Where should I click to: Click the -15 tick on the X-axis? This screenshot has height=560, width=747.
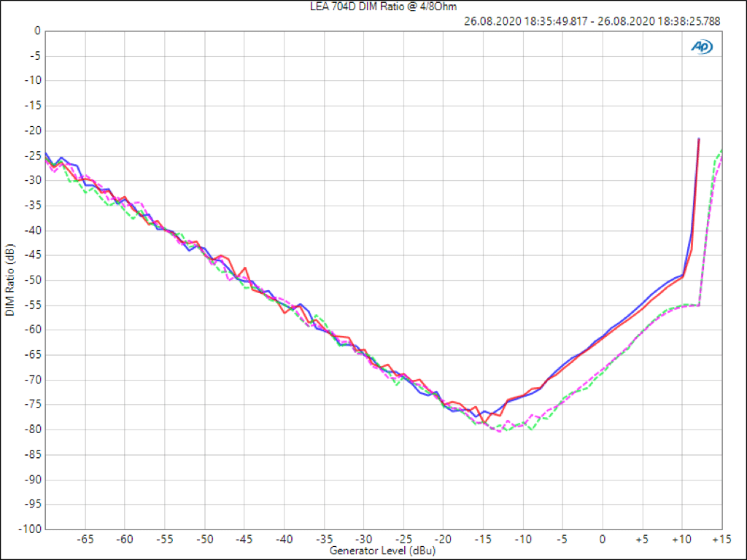tap(482, 539)
